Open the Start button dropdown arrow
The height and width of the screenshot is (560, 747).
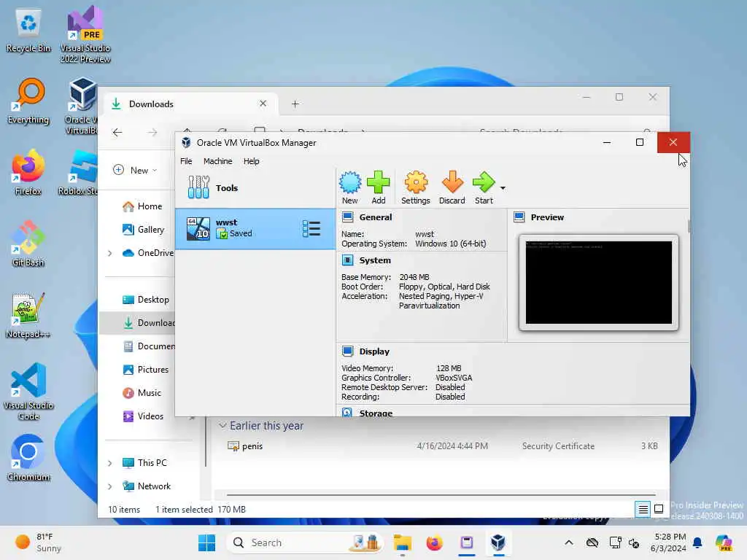click(503, 188)
